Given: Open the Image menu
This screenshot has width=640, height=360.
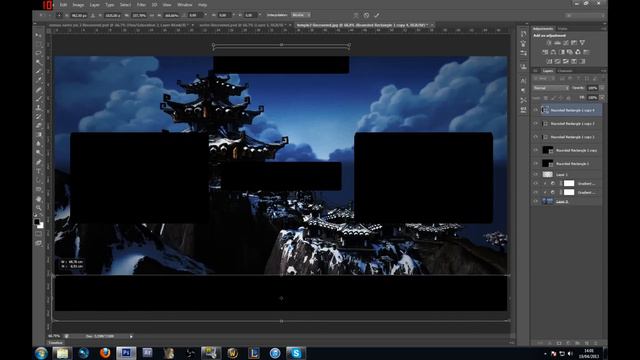Looking at the screenshot, I should click(x=78, y=5).
